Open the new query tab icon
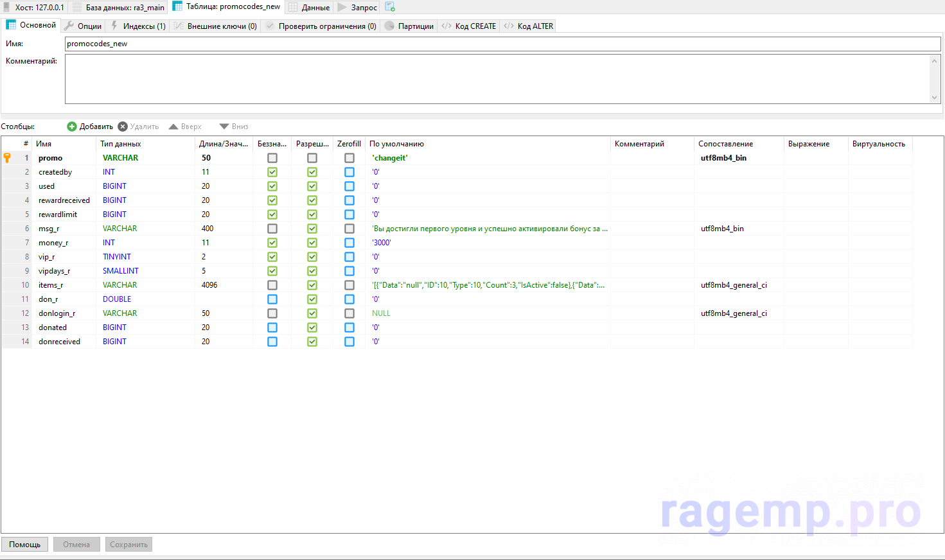 [390, 7]
